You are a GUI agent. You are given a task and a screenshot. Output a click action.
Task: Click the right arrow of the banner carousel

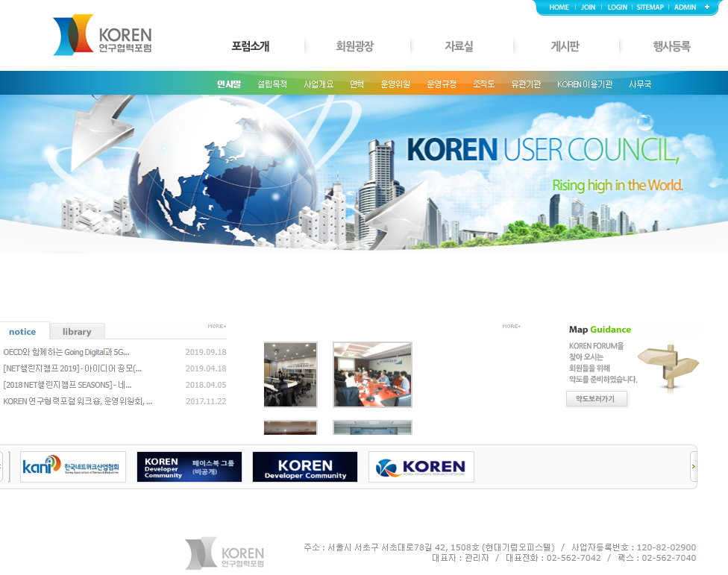click(x=694, y=466)
